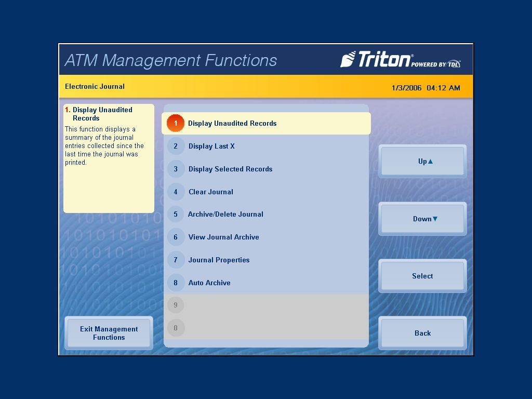Click the Select button

point(422,276)
